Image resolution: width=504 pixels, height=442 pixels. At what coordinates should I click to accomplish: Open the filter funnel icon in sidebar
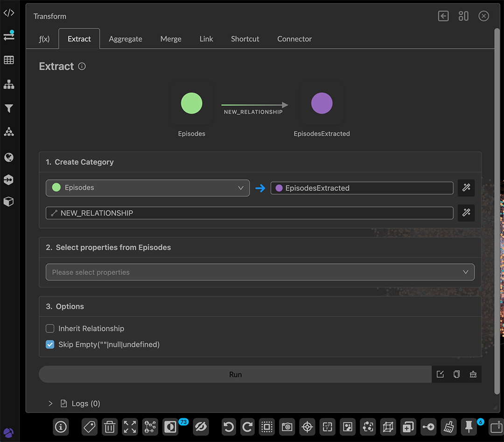(x=9, y=109)
